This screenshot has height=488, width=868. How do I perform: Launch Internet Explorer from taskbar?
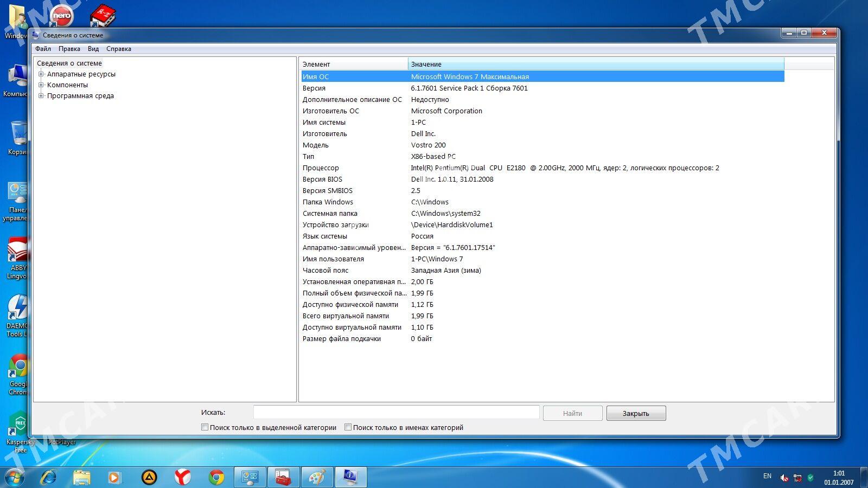click(x=49, y=477)
